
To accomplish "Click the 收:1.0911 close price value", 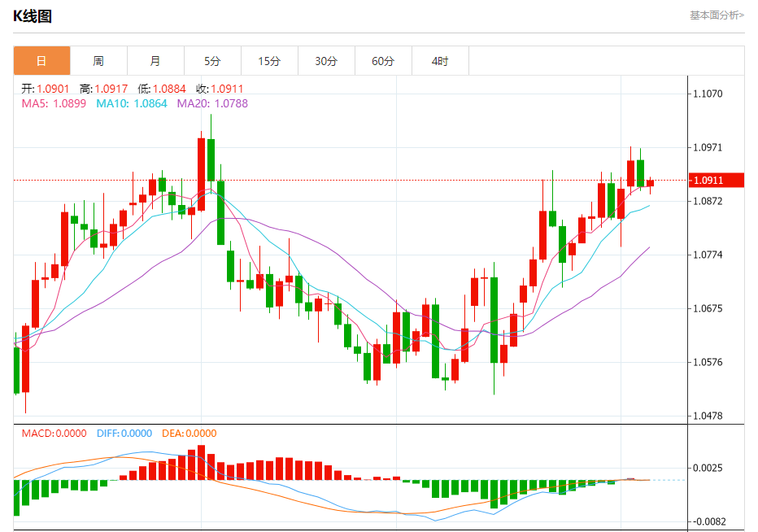I will 220,89.
